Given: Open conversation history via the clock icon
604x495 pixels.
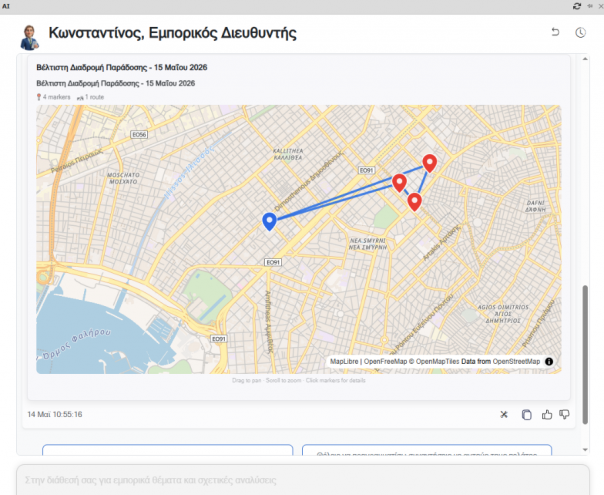Looking at the screenshot, I should pyautogui.click(x=581, y=33).
